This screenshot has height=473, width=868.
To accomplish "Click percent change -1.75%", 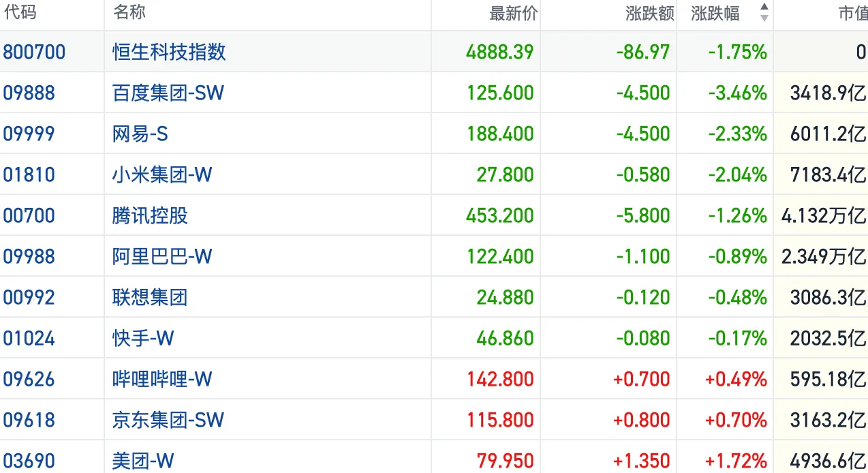I will 737,52.
